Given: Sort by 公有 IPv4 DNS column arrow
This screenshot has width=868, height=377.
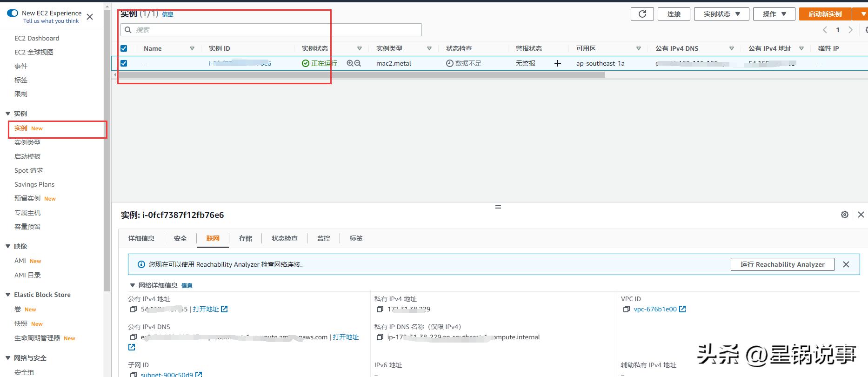Looking at the screenshot, I should point(732,48).
